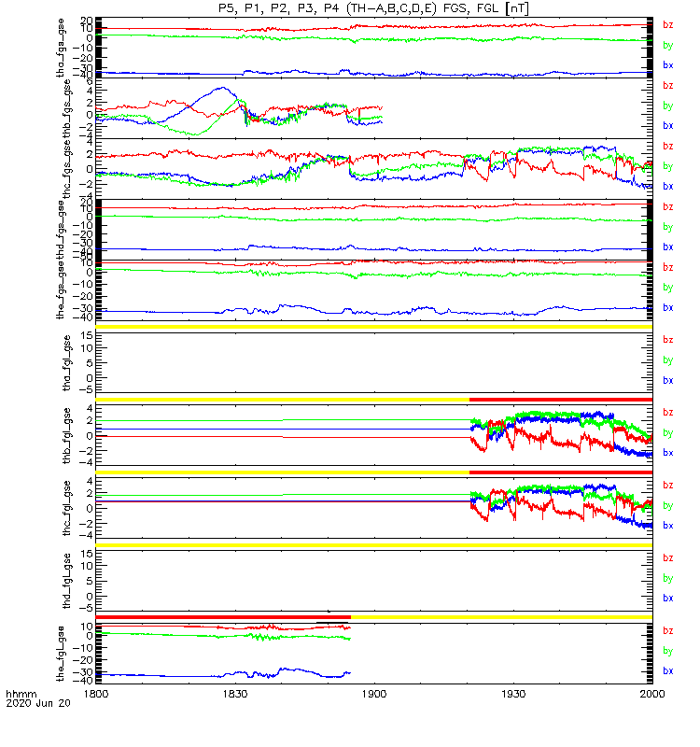Select the thb_fgs_gse axis label
The height and width of the screenshot is (747, 700).
(x=66, y=108)
